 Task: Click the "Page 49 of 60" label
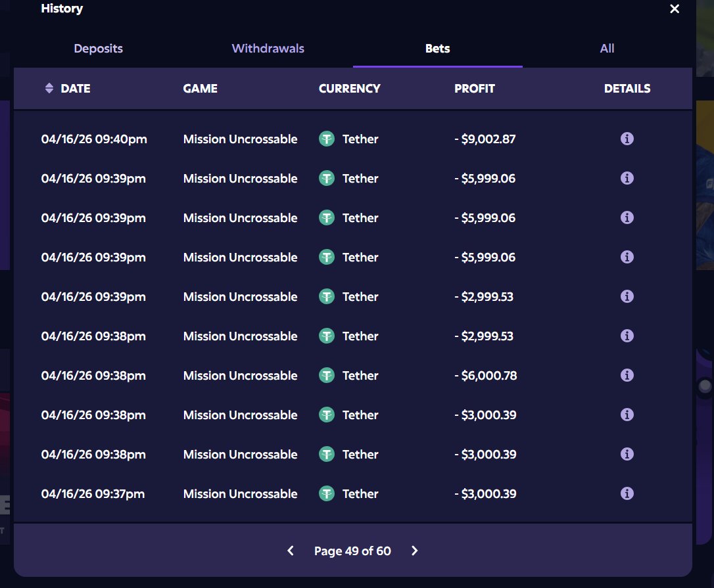click(352, 551)
